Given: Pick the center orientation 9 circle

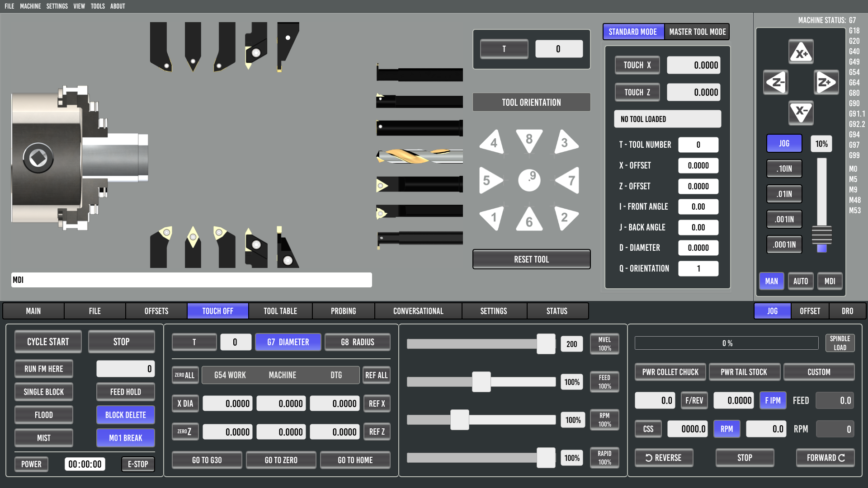Looking at the screenshot, I should pos(529,180).
